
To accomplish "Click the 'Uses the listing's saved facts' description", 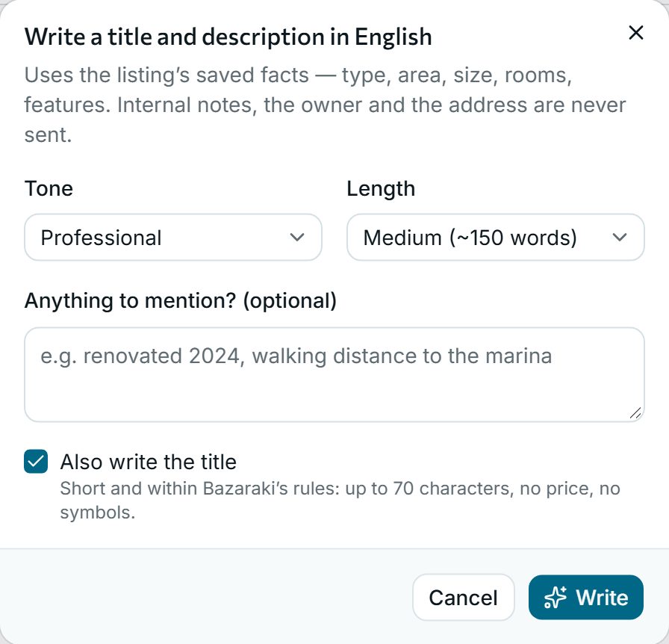I will click(325, 105).
